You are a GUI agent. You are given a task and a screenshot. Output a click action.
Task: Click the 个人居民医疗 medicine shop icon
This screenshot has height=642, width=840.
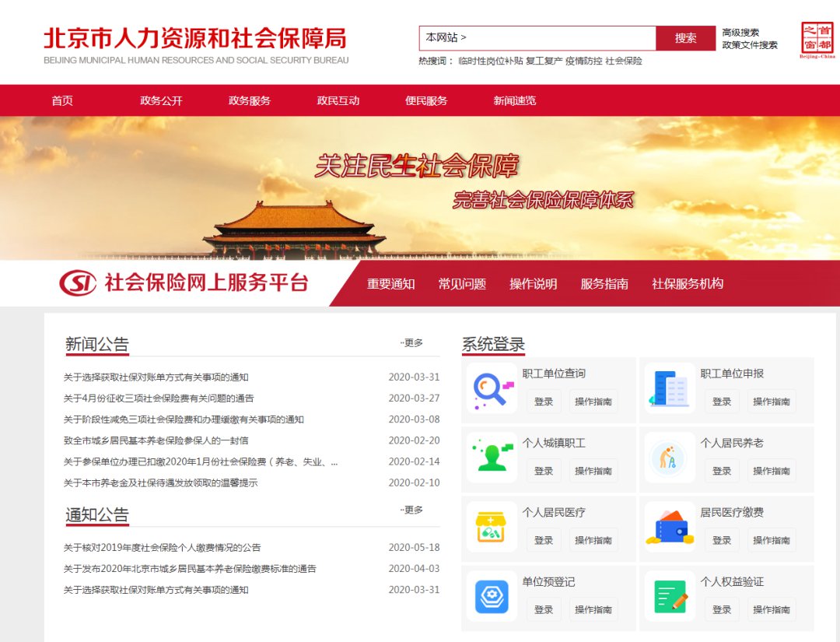[492, 527]
